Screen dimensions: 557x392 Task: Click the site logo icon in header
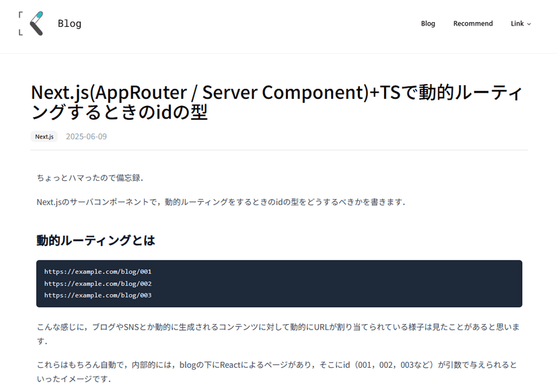36,24
